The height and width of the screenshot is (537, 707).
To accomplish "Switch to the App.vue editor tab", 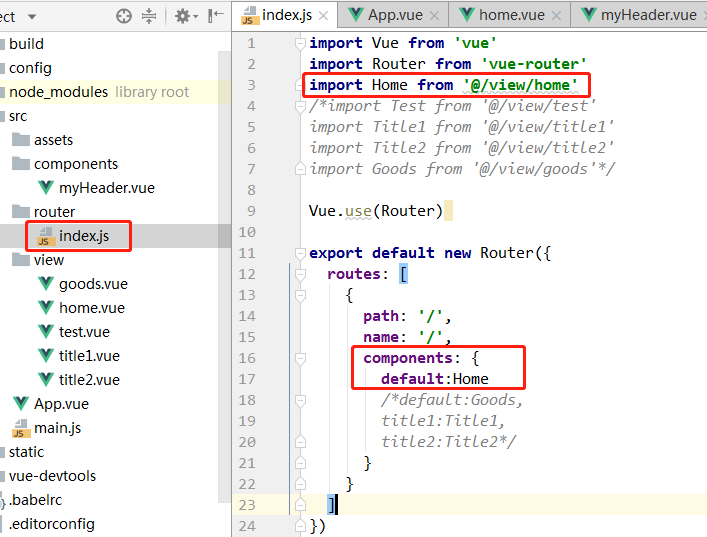I will [x=395, y=15].
